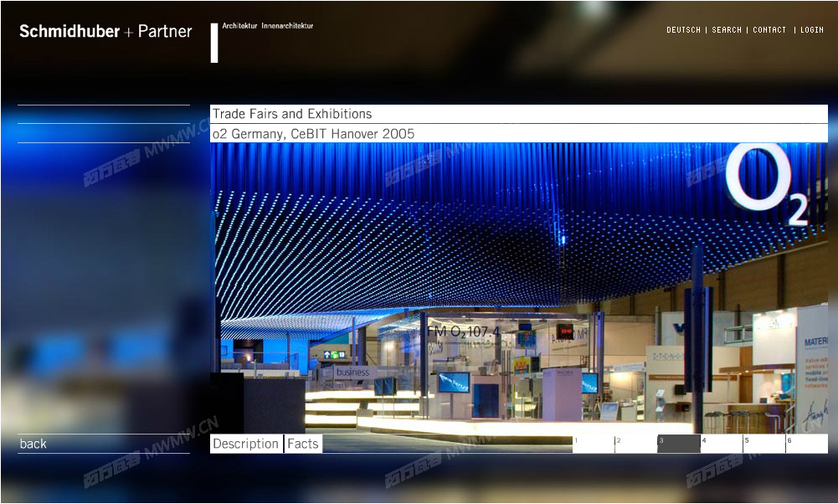Screen dimensions: 838x504
Task: Click the o2 Germany, CeBIT Hanover 2005 title
Action: tap(314, 134)
